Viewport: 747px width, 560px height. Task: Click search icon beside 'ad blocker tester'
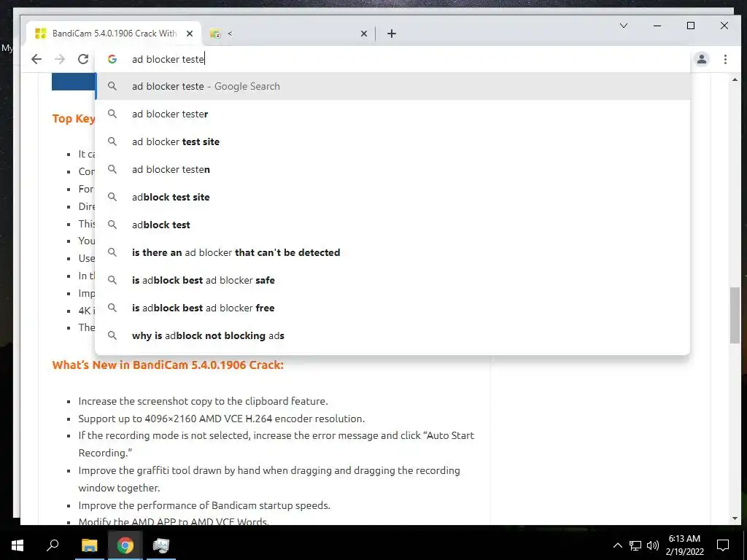click(x=112, y=114)
